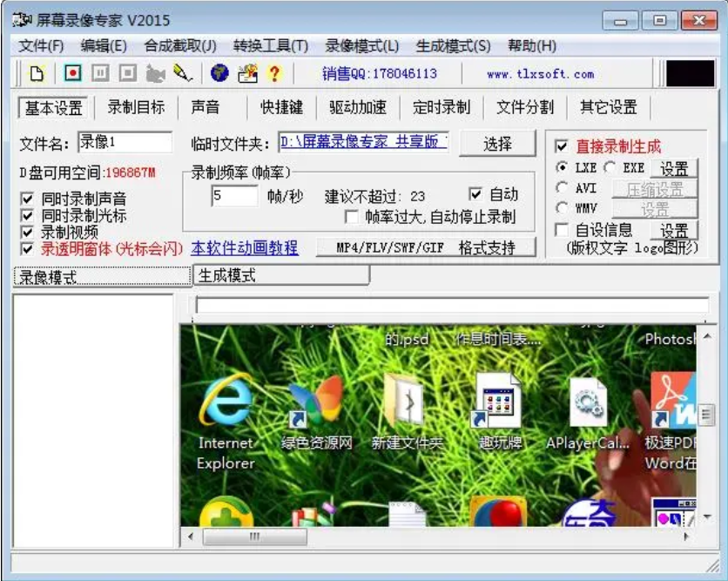Click the pause recording toolbar icon
This screenshot has height=581, width=728.
[100, 73]
